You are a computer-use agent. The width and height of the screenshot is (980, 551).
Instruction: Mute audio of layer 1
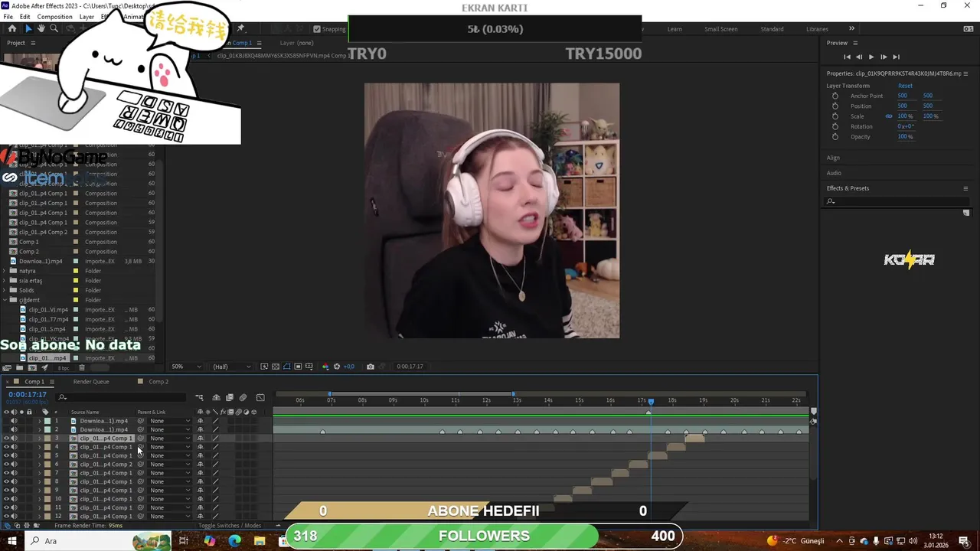pyautogui.click(x=14, y=421)
